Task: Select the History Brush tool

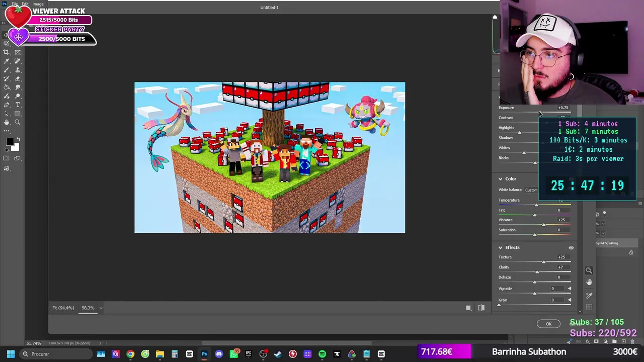Action: [x=7, y=78]
